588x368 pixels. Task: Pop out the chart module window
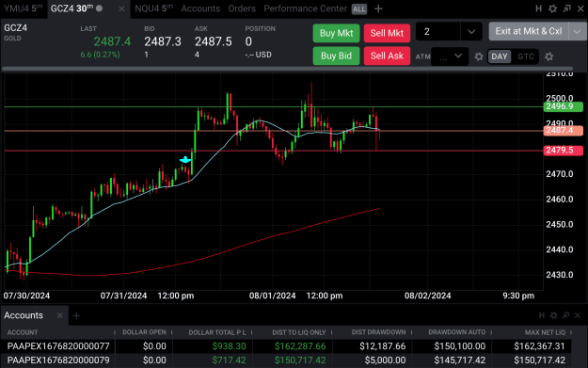click(x=566, y=8)
